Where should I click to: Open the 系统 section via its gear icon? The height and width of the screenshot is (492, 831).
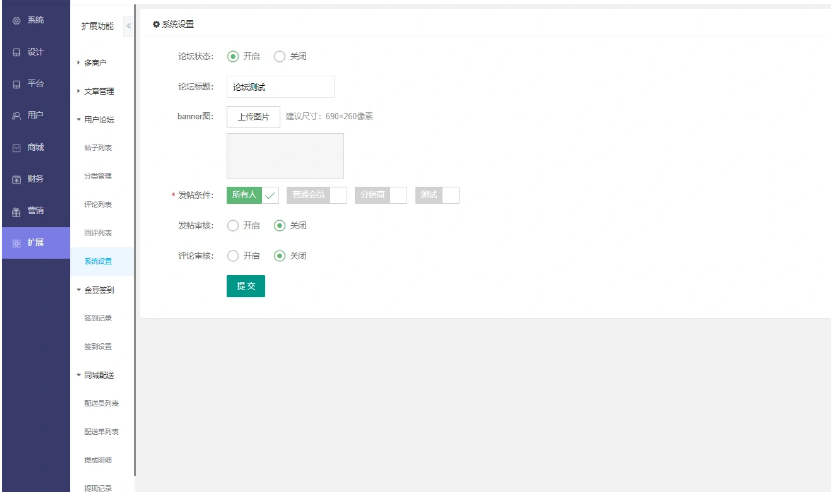click(x=16, y=20)
